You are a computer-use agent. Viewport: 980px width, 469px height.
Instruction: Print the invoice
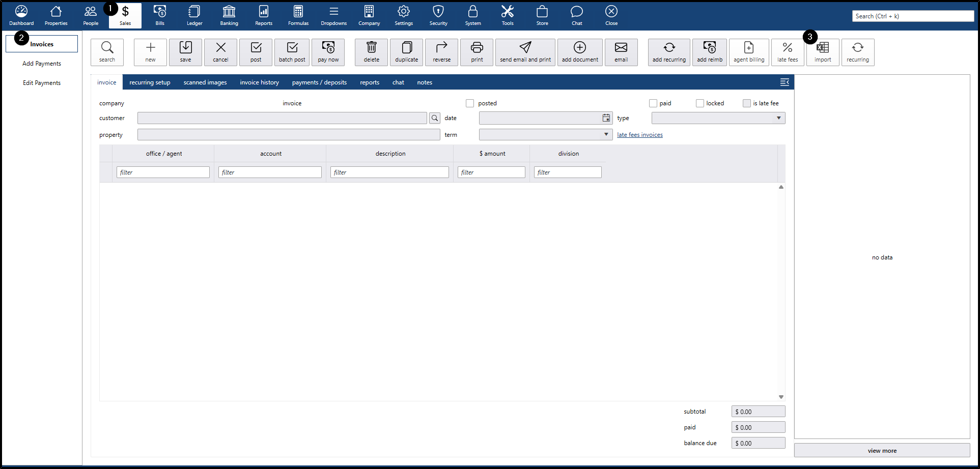click(x=477, y=52)
